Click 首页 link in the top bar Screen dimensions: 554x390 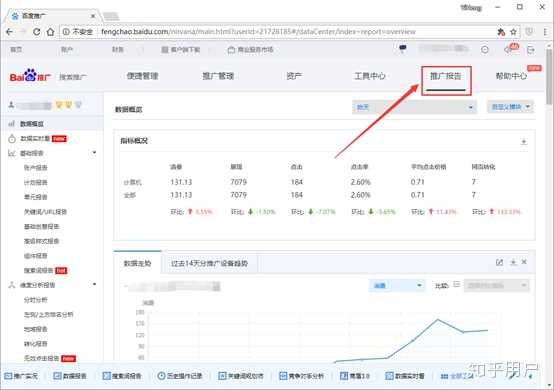tap(16, 49)
